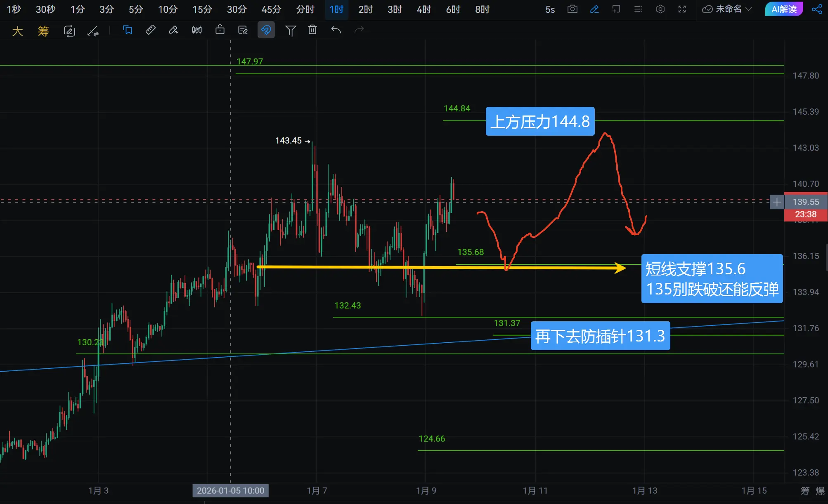
Task: Click the 139.55 price axis plus marker
Action: coord(776,202)
